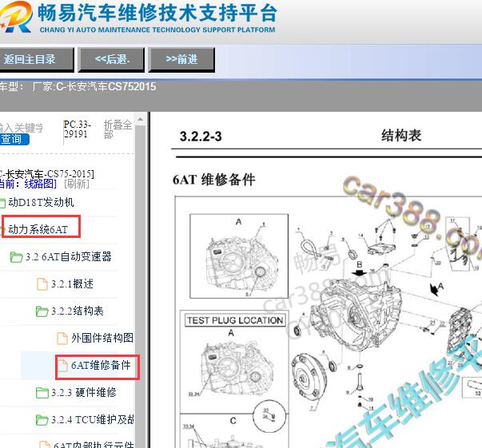Screen dimensions: 482x448
Task: Click the [刷新] refresh link
Action: click(x=77, y=184)
